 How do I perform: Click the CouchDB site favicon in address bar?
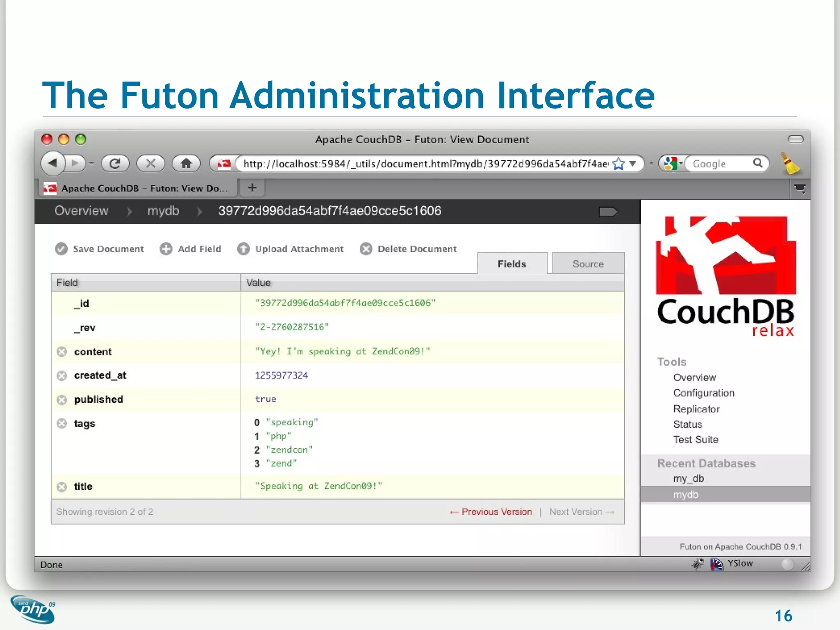[x=224, y=164]
